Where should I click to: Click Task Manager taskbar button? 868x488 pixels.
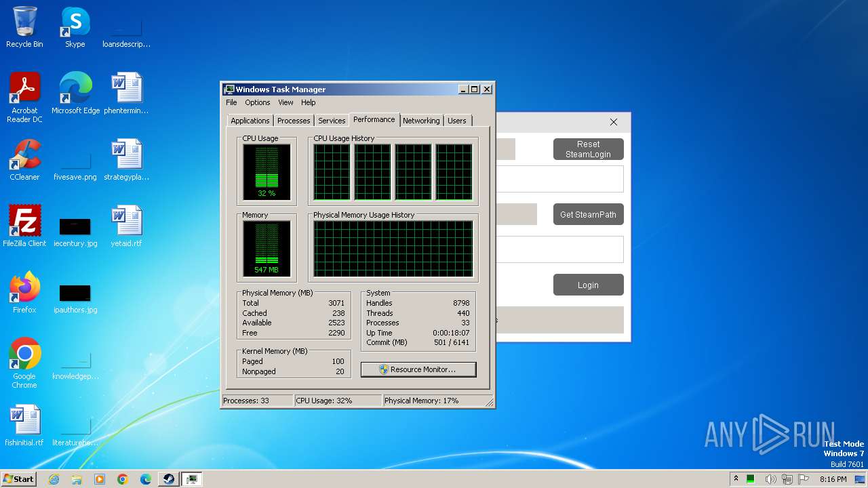tap(192, 479)
